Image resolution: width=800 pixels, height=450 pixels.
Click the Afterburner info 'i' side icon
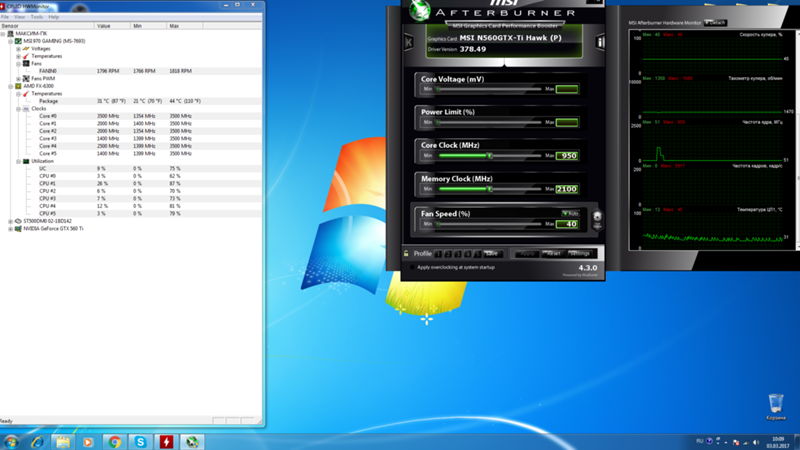coord(599,43)
